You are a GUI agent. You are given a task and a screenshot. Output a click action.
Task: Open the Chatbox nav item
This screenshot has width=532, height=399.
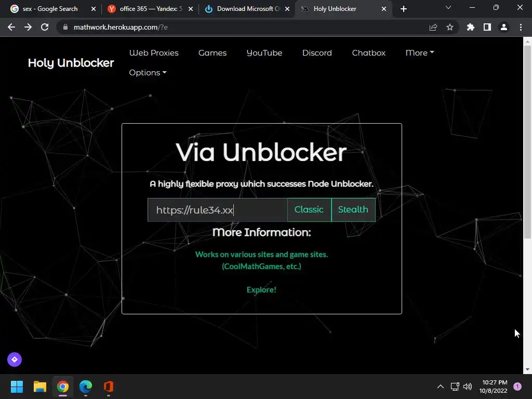(x=369, y=53)
